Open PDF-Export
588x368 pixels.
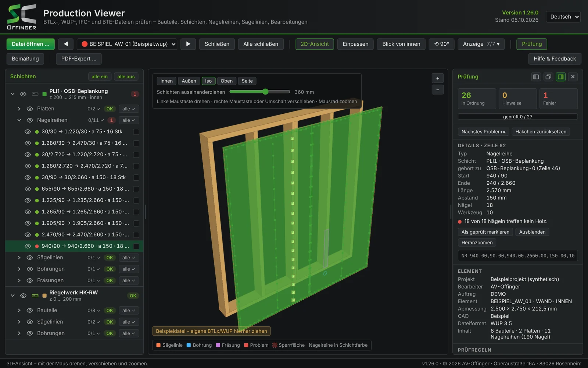(x=79, y=59)
